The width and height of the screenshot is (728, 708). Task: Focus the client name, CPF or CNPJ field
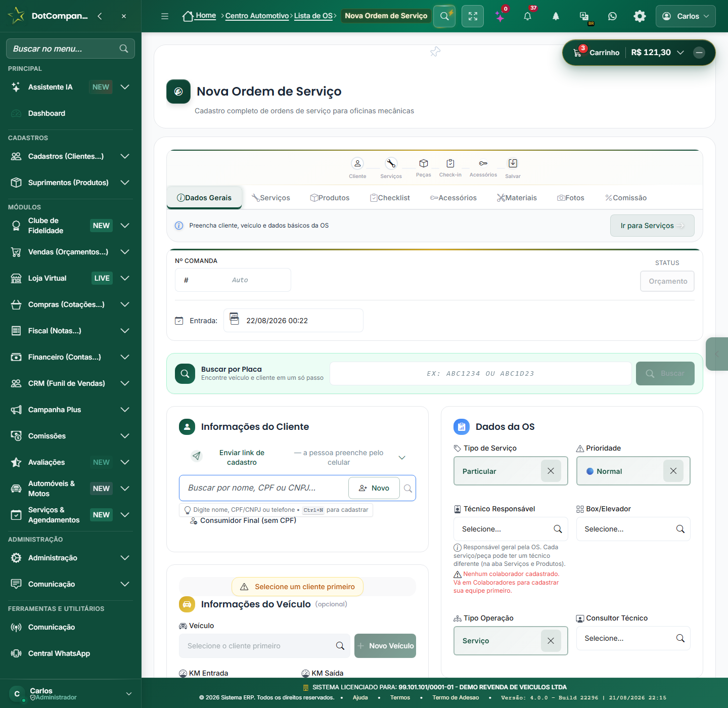pos(264,488)
